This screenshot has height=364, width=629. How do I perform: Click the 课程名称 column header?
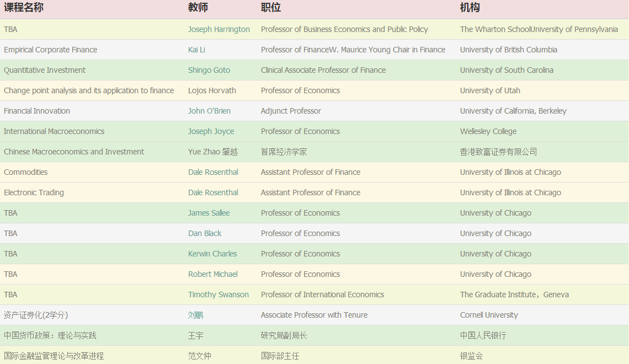coord(24,8)
